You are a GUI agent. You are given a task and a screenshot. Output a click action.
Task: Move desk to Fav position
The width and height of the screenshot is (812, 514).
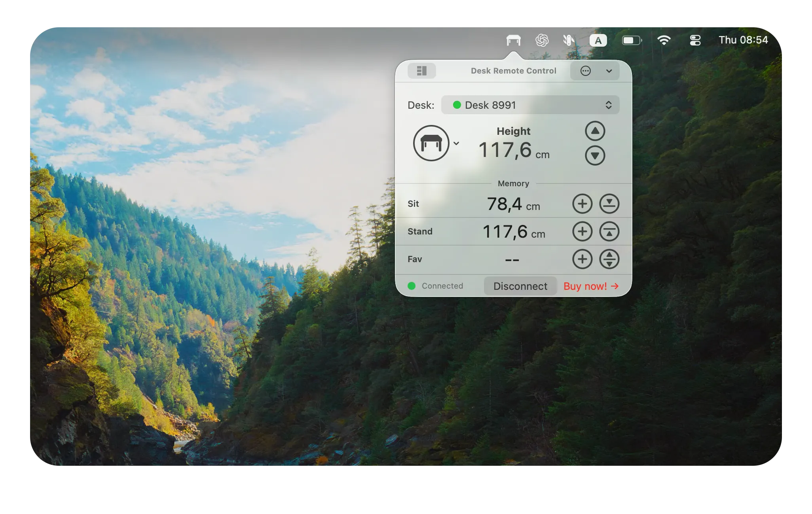click(609, 259)
